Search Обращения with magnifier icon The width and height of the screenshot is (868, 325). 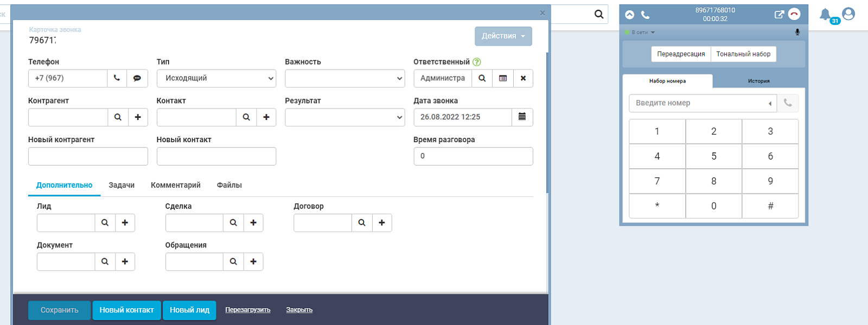233,262
